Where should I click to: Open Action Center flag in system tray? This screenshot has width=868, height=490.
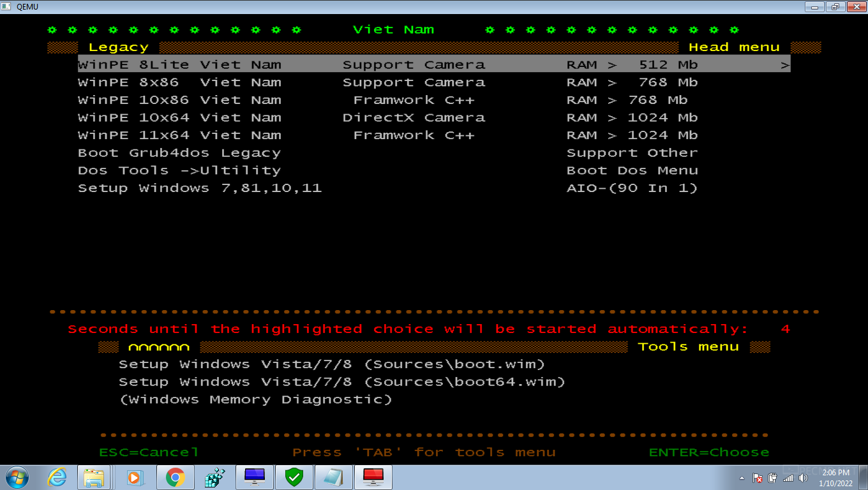758,478
